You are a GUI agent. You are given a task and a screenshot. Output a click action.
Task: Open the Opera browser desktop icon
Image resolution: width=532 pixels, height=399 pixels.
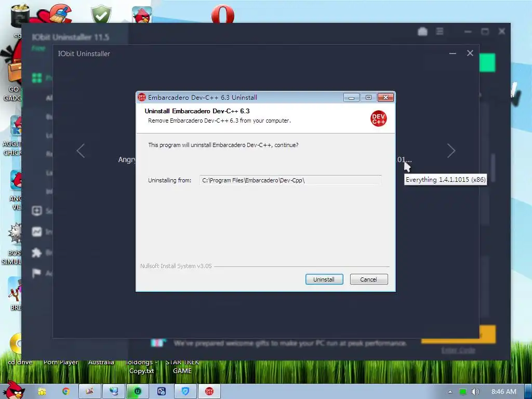[x=222, y=15]
